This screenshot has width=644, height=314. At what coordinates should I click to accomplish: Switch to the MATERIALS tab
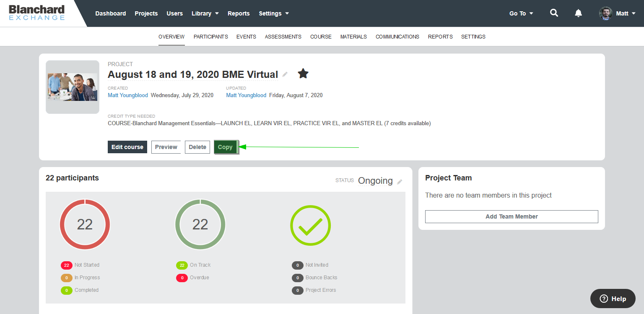point(353,37)
